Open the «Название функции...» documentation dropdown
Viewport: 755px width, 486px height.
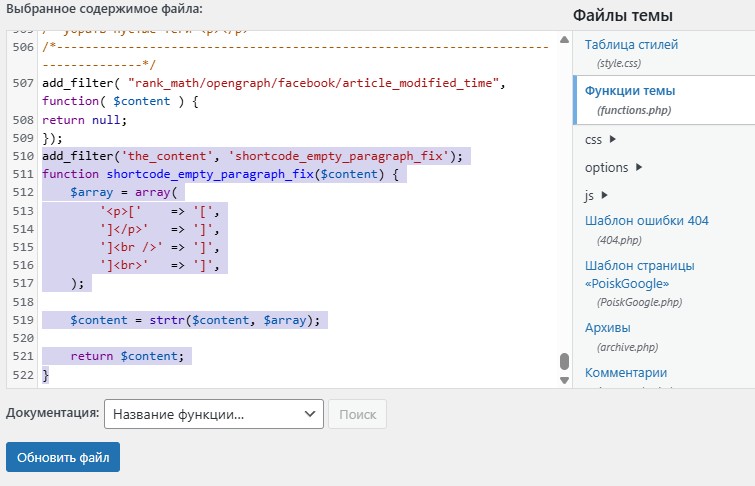tap(213, 414)
